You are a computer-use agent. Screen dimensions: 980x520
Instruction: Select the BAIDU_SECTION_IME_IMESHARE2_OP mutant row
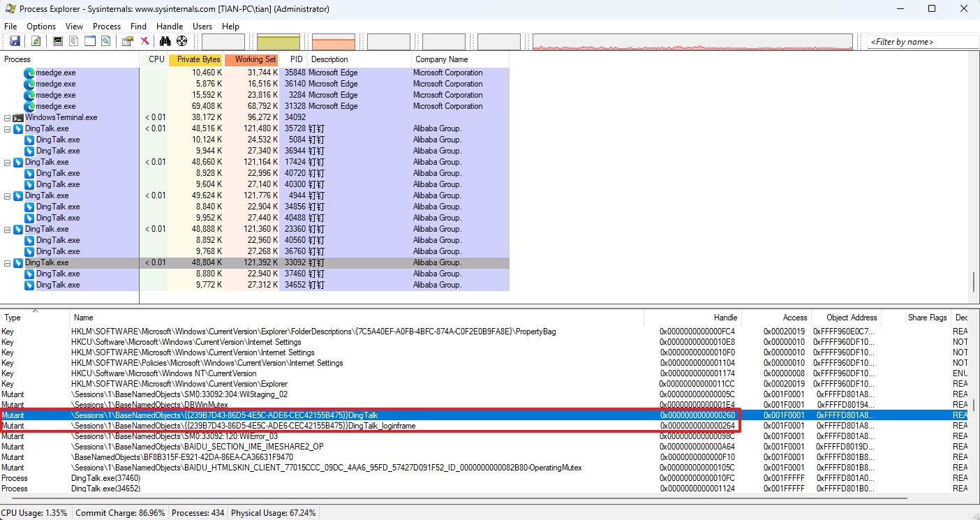484,447
